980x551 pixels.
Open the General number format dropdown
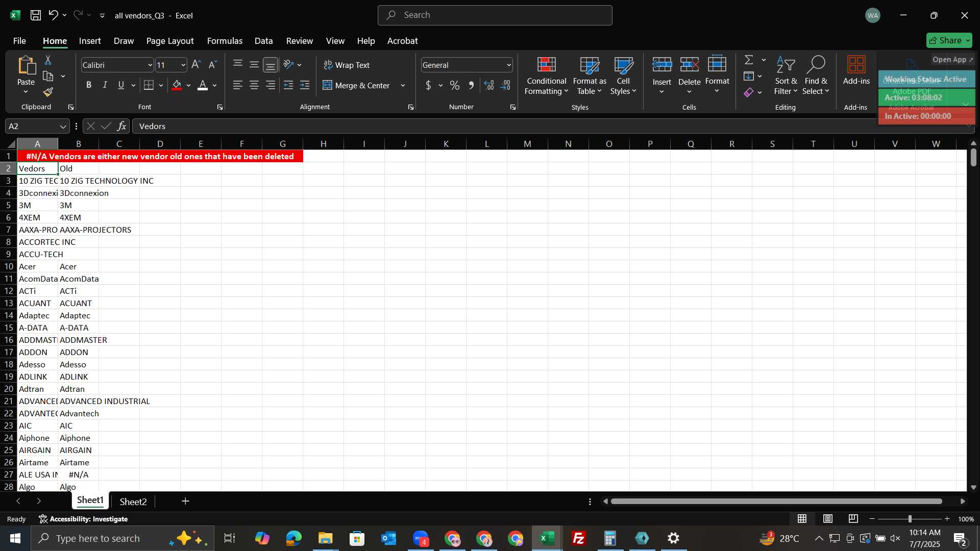pos(509,65)
